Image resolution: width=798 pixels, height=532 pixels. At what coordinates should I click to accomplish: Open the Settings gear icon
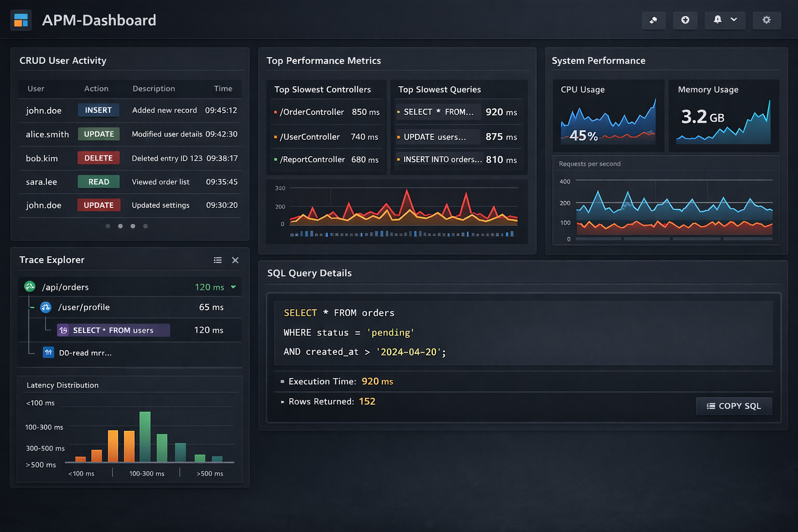click(767, 20)
